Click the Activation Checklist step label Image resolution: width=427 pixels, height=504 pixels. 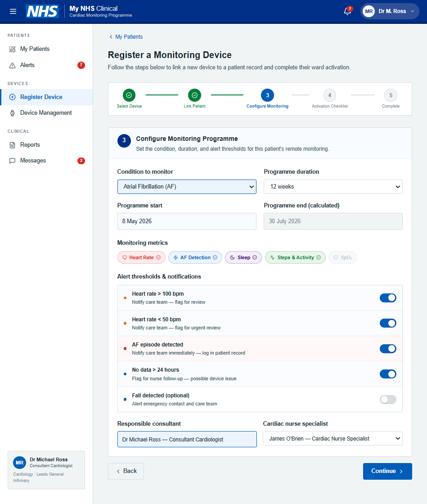(x=330, y=106)
